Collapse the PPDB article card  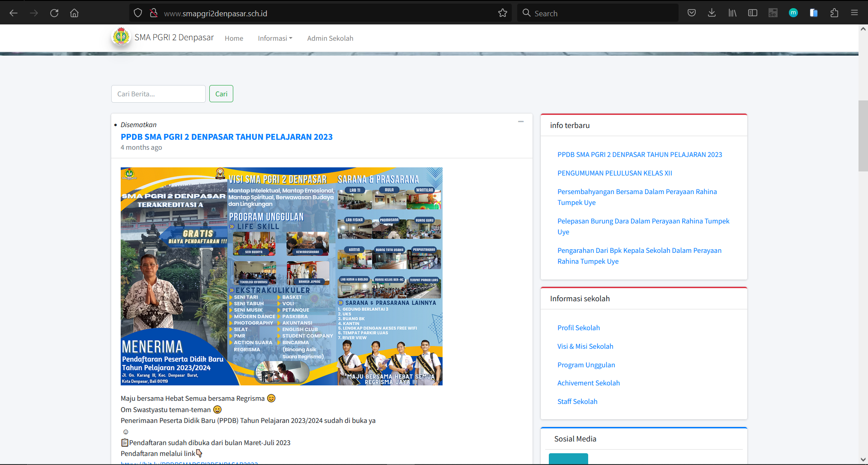520,121
